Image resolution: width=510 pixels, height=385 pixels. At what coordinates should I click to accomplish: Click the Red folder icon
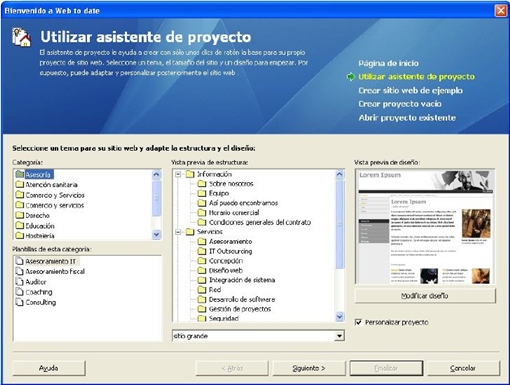point(202,290)
